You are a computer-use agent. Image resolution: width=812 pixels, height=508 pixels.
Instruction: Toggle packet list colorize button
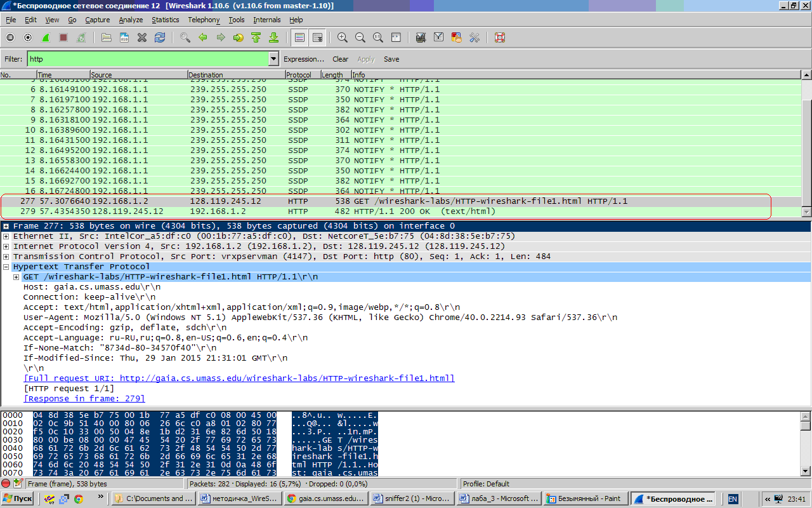(x=299, y=37)
